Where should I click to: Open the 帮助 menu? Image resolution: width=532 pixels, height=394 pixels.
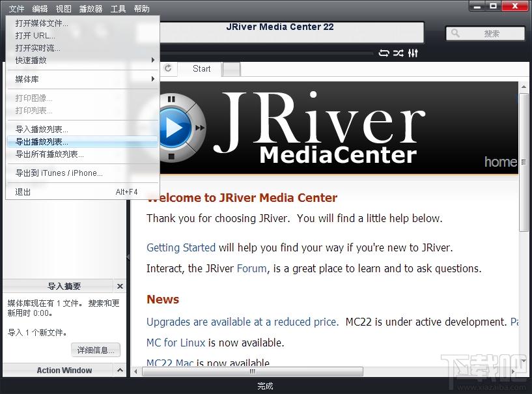[x=141, y=8]
